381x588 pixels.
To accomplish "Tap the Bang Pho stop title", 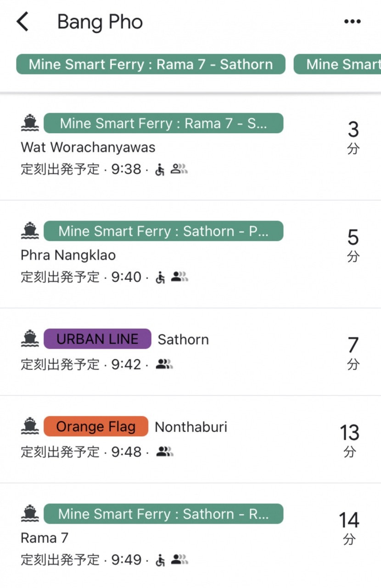I will (100, 22).
